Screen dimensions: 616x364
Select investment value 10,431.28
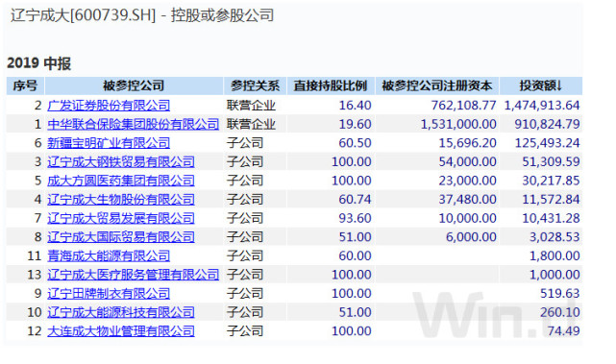coord(551,219)
